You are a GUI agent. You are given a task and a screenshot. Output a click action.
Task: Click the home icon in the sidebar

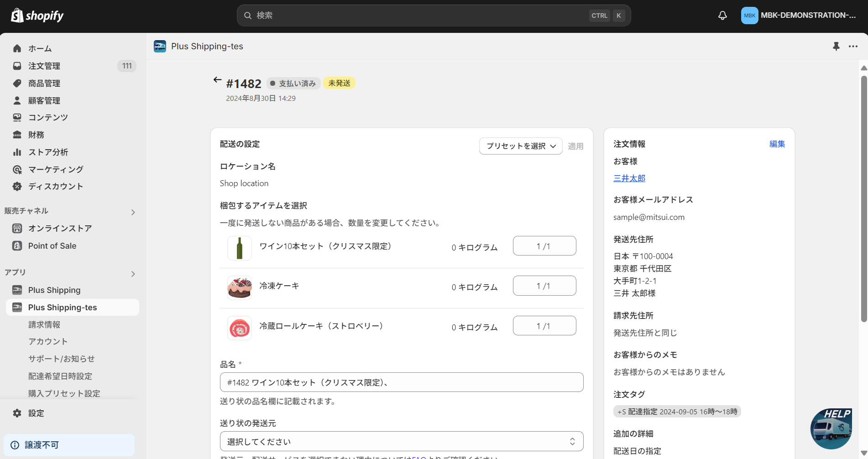coord(17,48)
